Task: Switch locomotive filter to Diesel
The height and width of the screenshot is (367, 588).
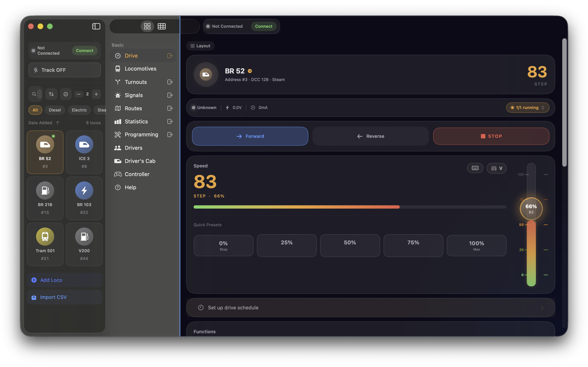Action: click(x=55, y=110)
